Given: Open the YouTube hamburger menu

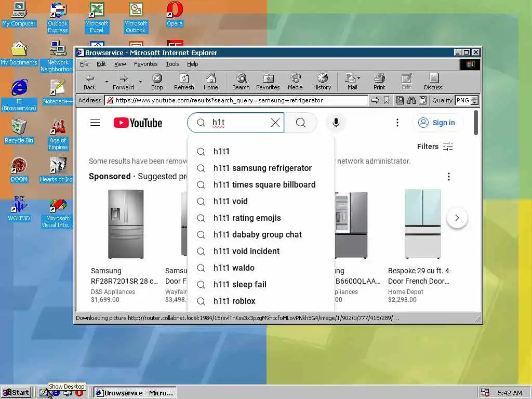Looking at the screenshot, I should click(x=95, y=123).
